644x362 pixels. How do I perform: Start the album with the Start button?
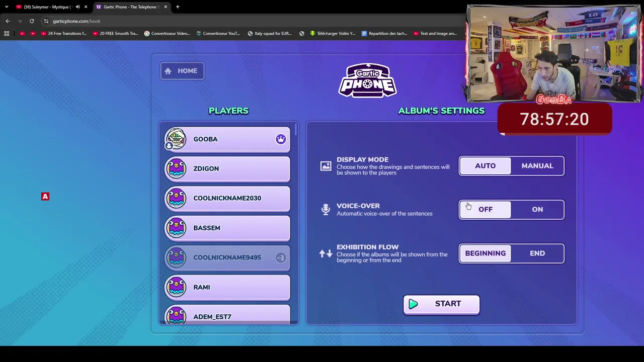click(x=441, y=304)
